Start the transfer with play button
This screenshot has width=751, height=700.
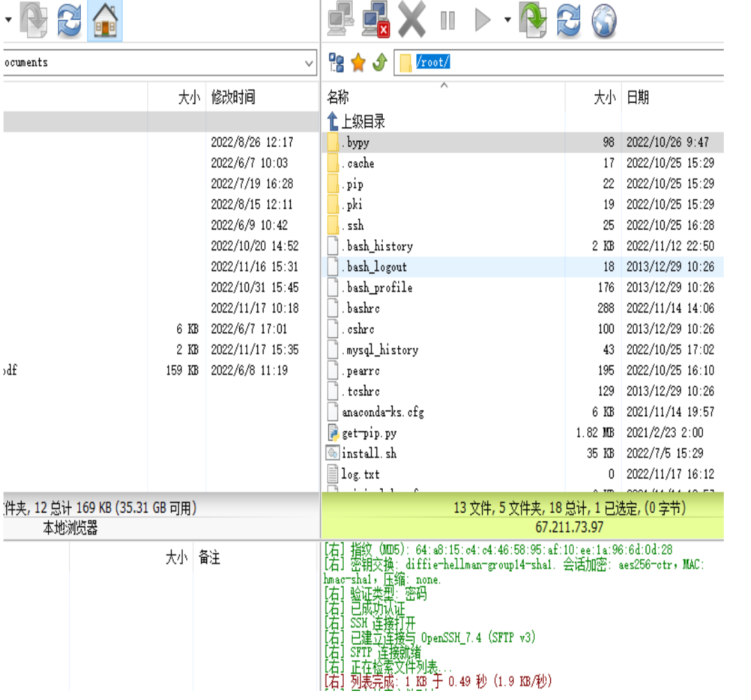click(x=483, y=21)
